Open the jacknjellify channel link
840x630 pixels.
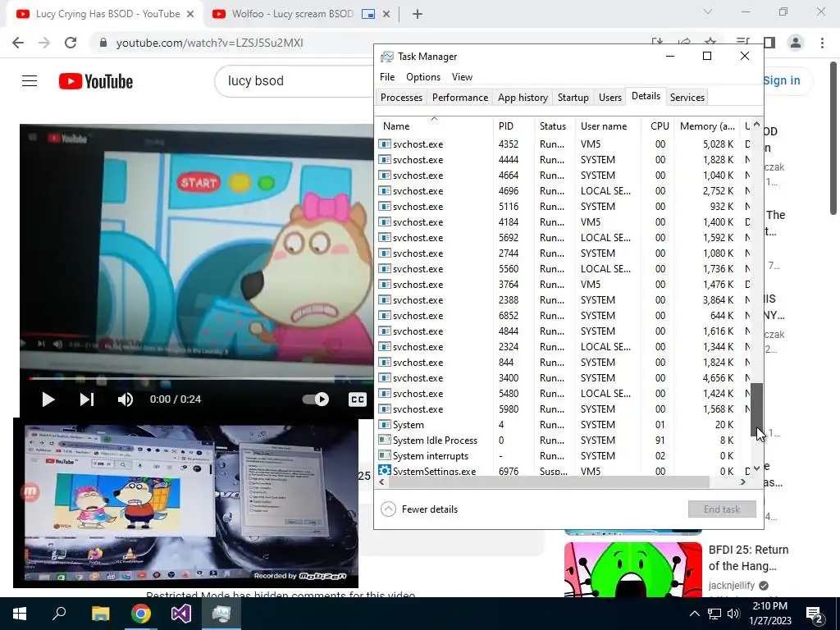731,586
